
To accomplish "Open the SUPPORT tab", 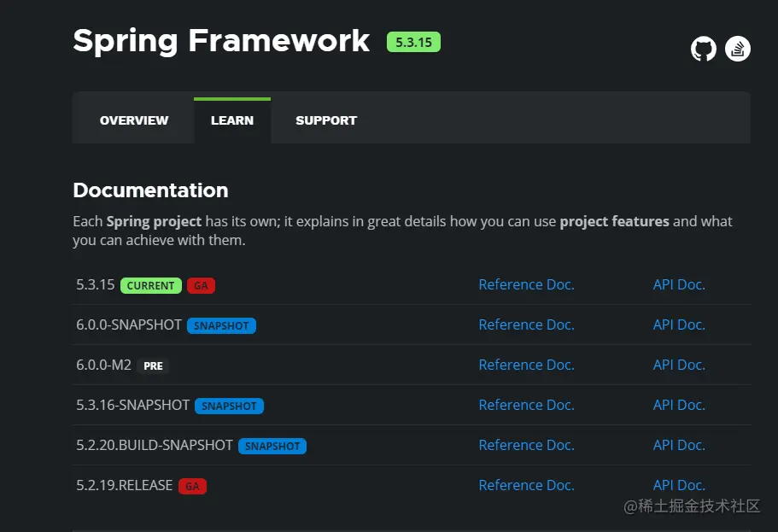I will pos(326,120).
